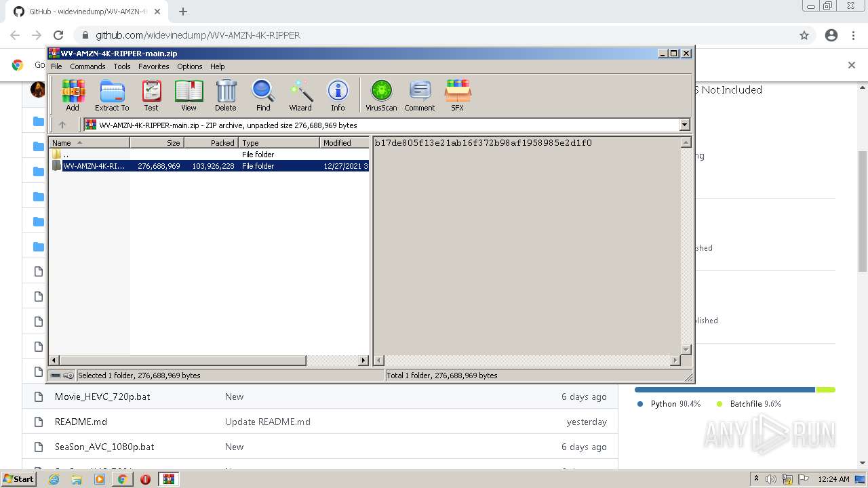The image size is (868, 488).
Task: Click the Chrome reload page icon
Action: point(58,35)
